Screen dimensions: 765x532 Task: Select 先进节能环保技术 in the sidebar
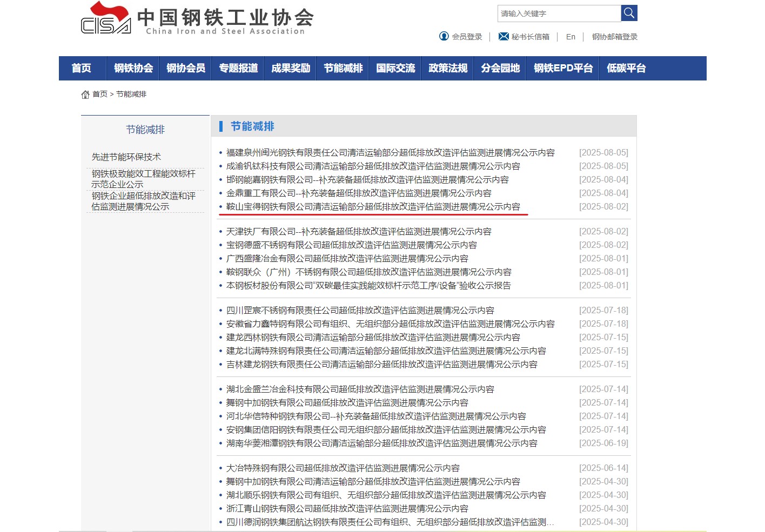coord(126,157)
